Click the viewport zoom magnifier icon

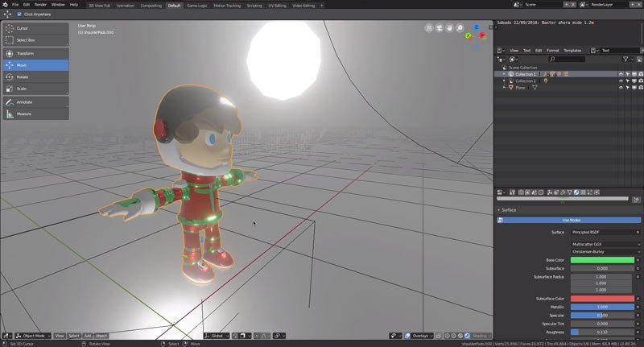460,28
